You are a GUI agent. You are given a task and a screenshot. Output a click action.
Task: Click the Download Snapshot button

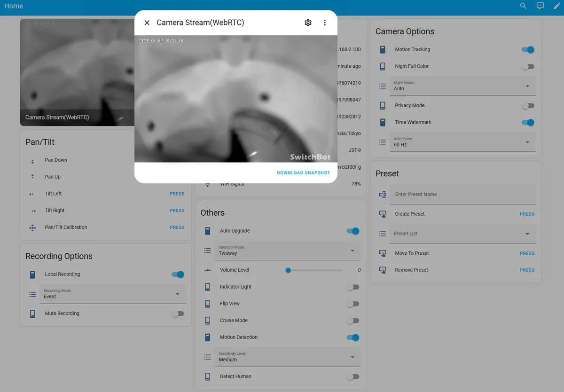[x=304, y=173]
